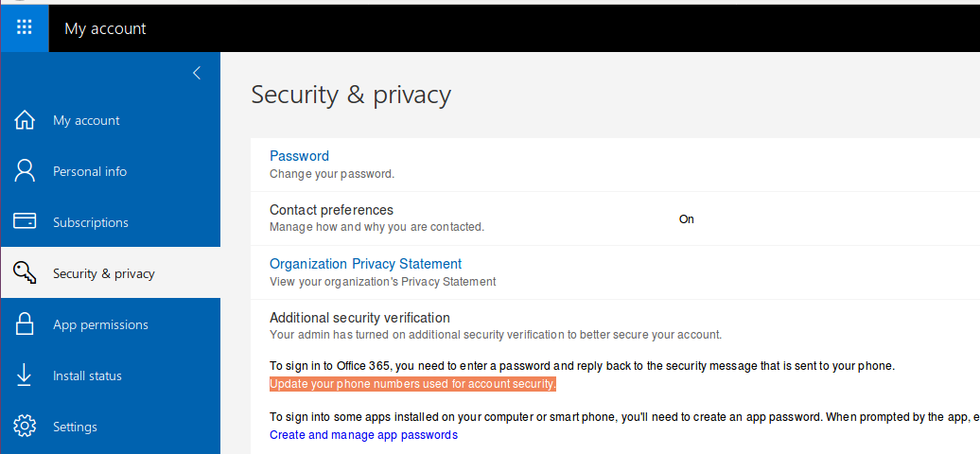Go to the Subscriptions menu item
The height and width of the screenshot is (454, 980).
(91, 222)
